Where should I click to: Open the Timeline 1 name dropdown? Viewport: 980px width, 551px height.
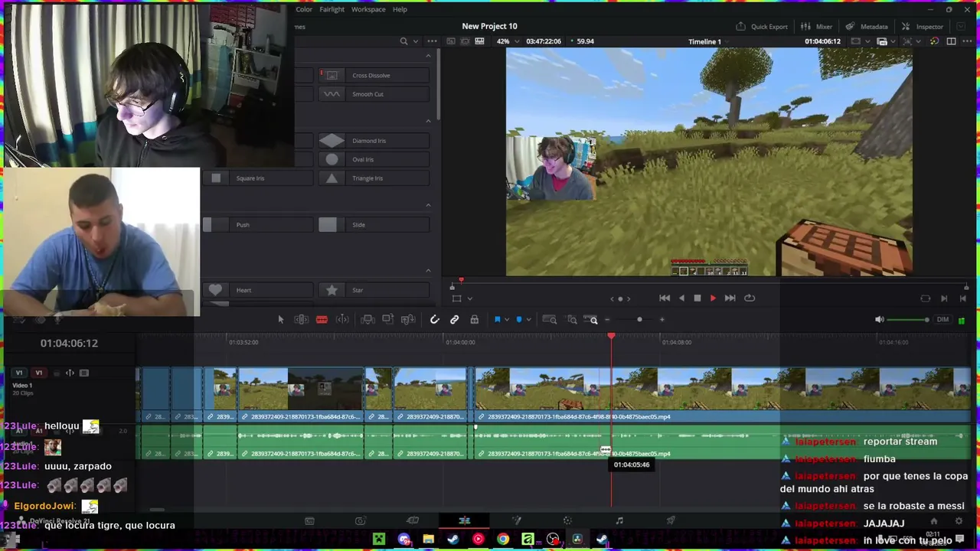[x=704, y=41]
